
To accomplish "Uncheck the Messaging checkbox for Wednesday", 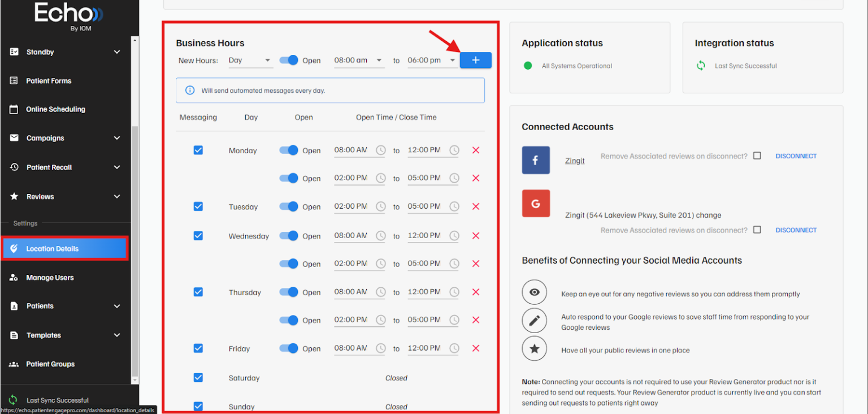I will [198, 235].
